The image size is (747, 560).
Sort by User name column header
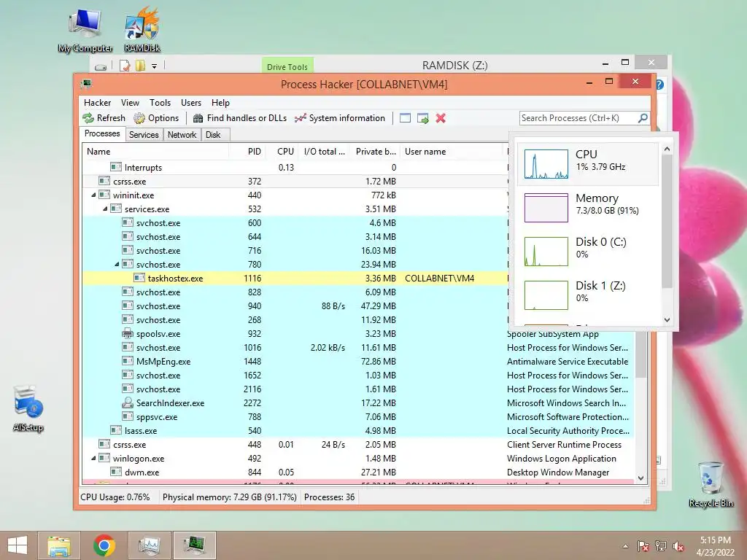pyautogui.click(x=451, y=152)
